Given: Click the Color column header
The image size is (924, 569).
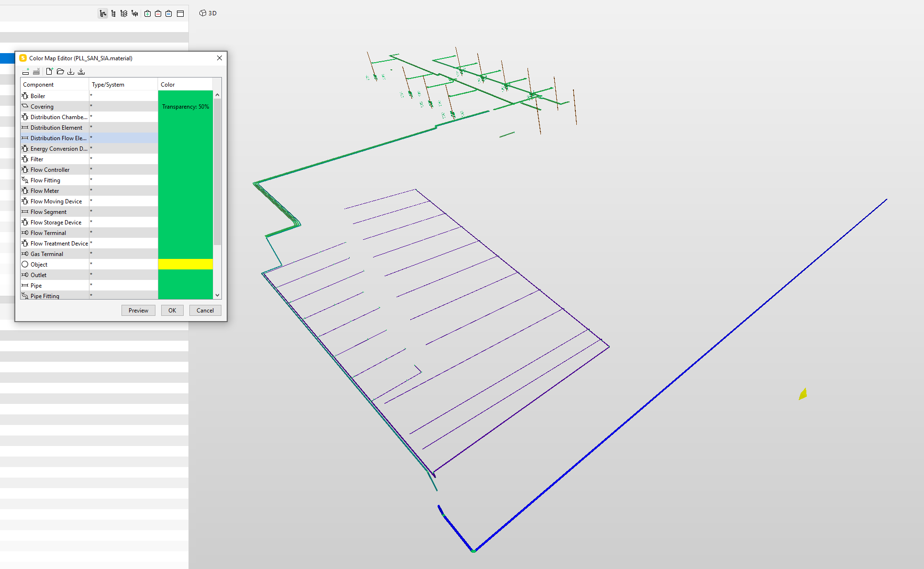Looking at the screenshot, I should point(186,84).
